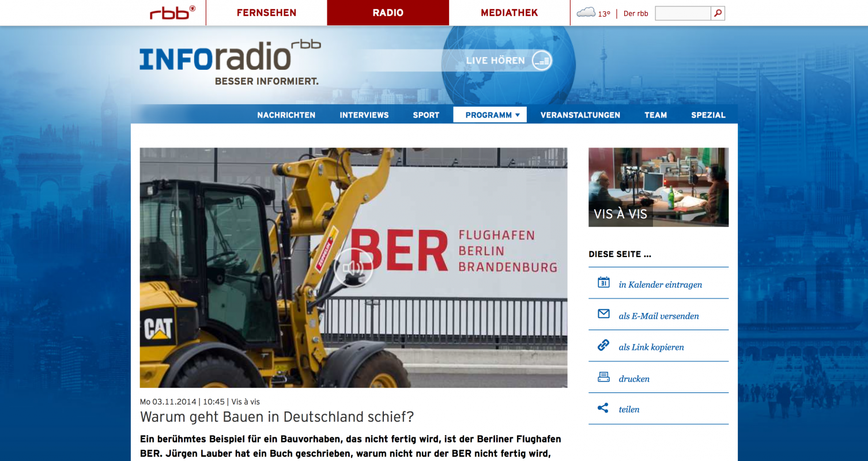The height and width of the screenshot is (461, 868).
Task: Click the live stream bars icon
Action: pyautogui.click(x=541, y=61)
